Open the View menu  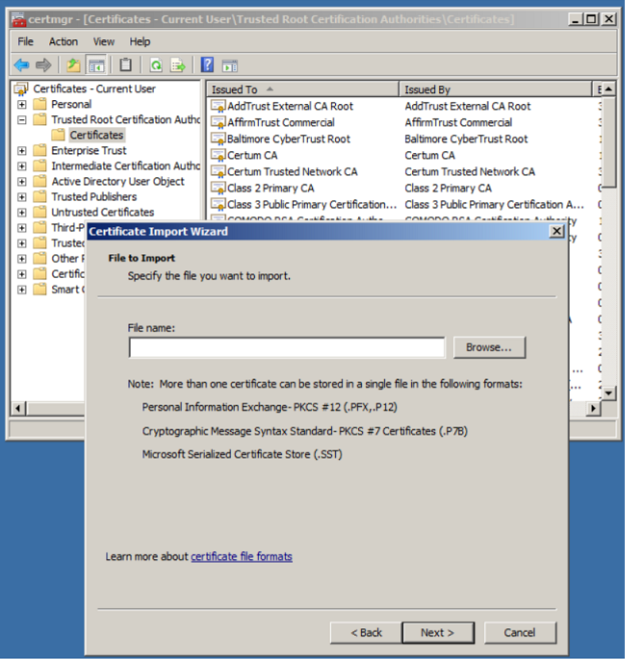pyautogui.click(x=103, y=41)
